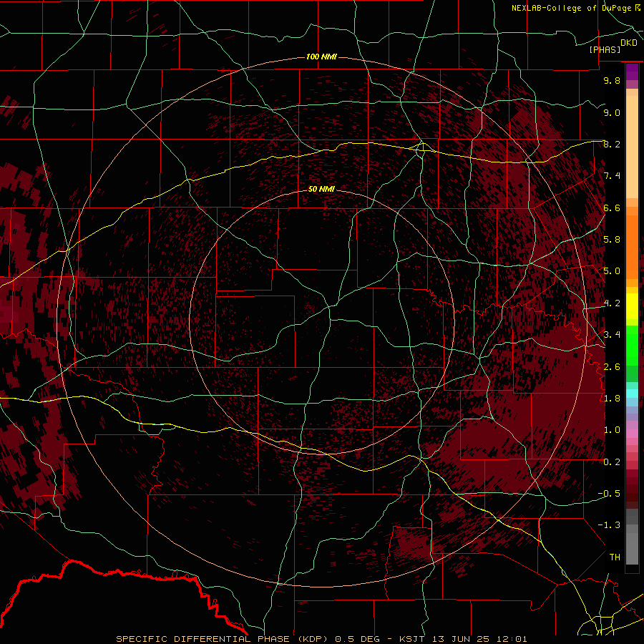Click the 50 NMI range ring label
The height and width of the screenshot is (644, 644).
point(321,189)
